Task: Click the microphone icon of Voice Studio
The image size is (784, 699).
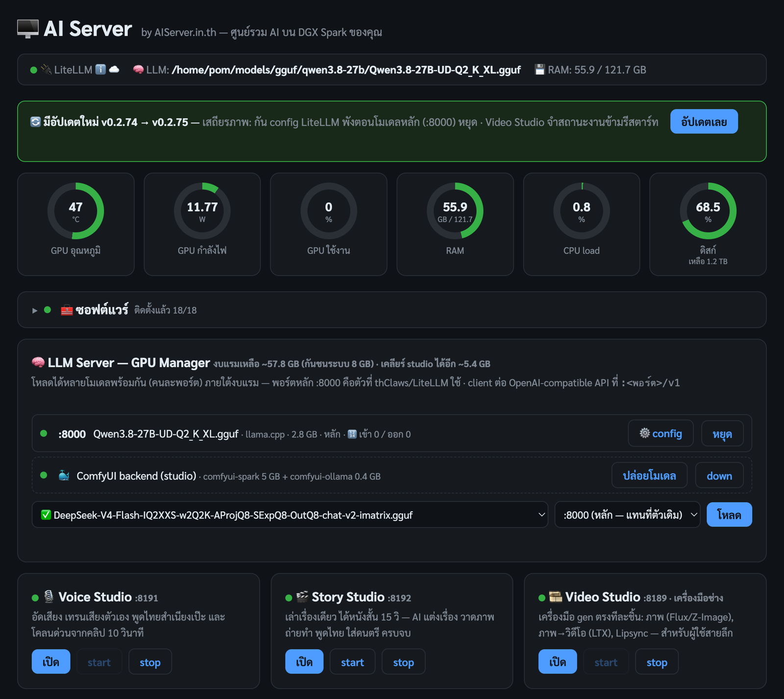Action: tap(49, 597)
